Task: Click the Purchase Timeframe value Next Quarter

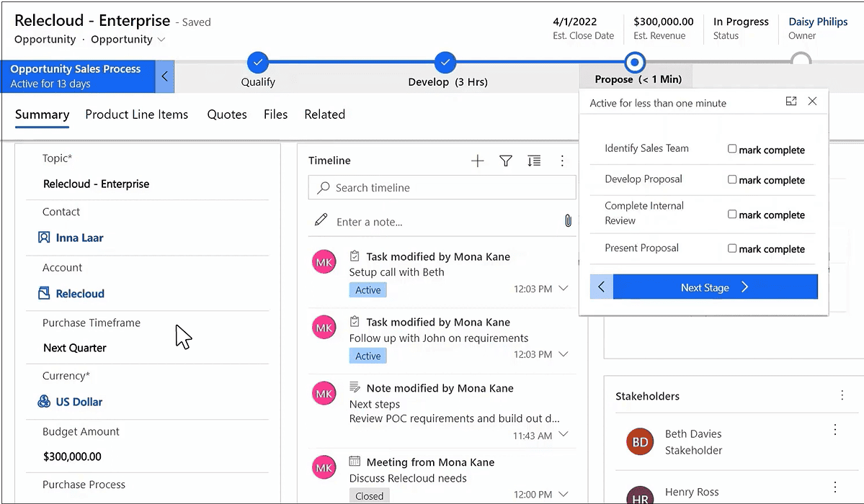Action: (74, 348)
